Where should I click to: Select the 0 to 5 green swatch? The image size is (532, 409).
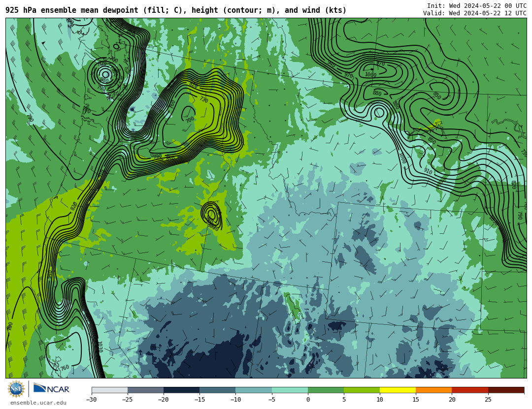tap(326, 390)
